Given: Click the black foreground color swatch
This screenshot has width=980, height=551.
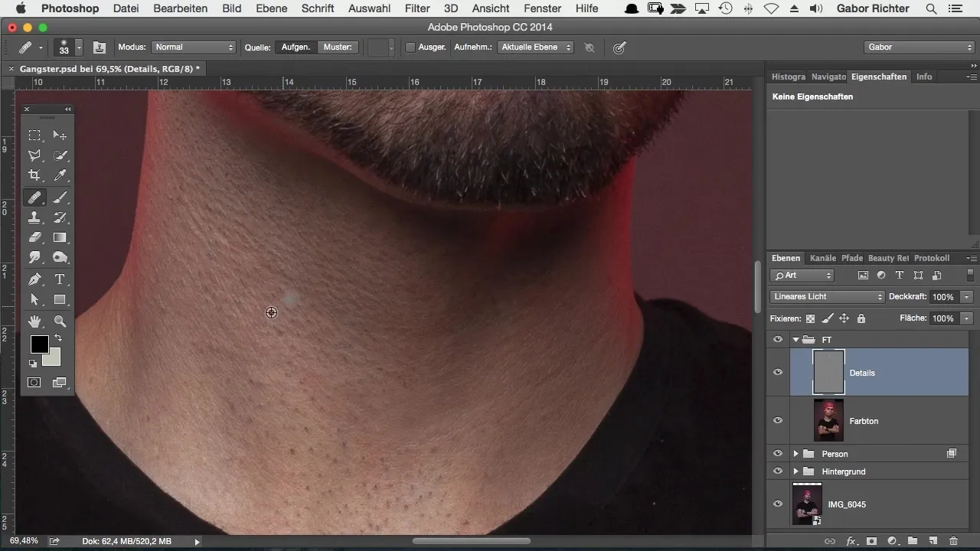Looking at the screenshot, I should click(x=39, y=344).
